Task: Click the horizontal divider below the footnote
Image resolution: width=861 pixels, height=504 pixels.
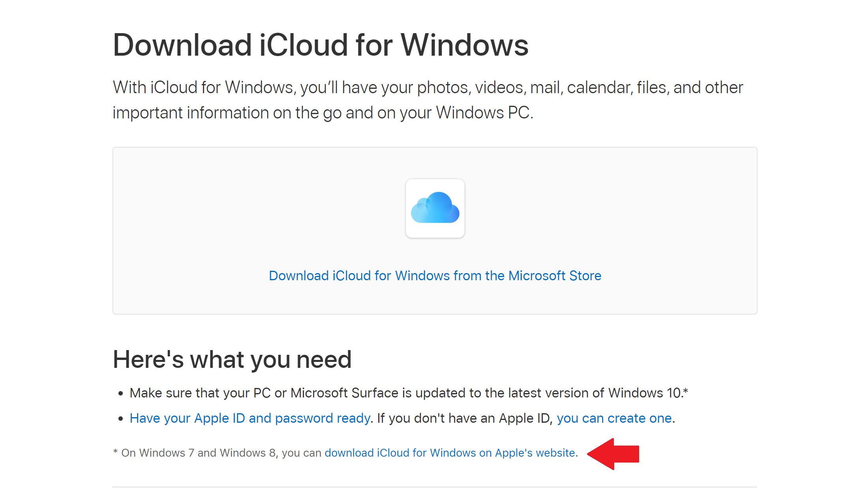Action: pyautogui.click(x=434, y=487)
